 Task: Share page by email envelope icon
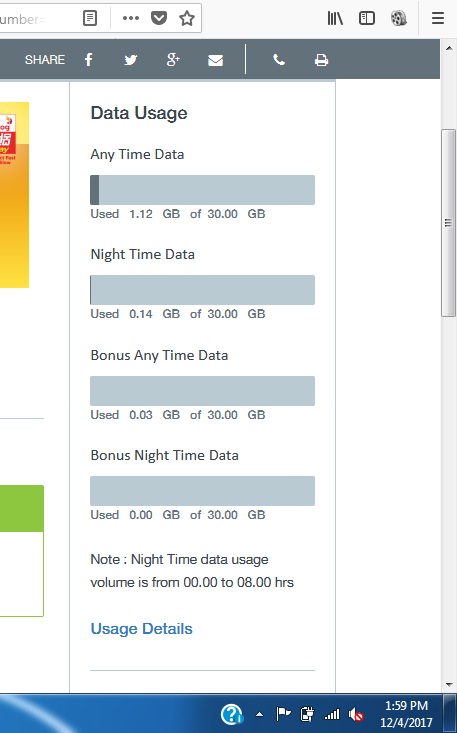tap(215, 60)
